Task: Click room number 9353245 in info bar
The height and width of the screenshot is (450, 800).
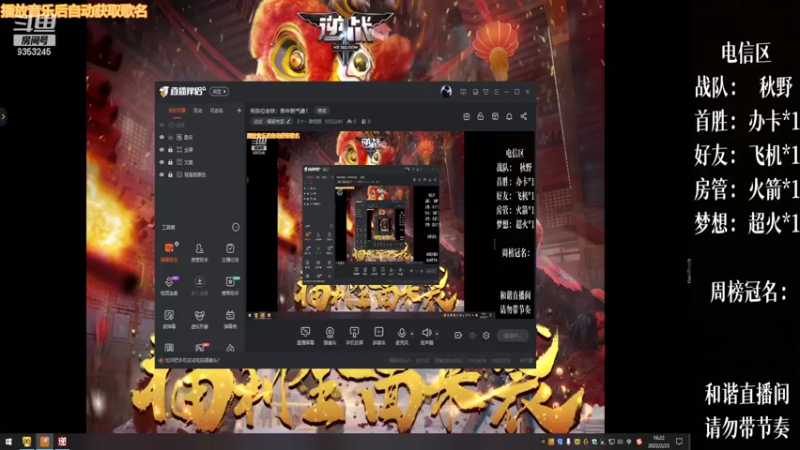Action: [x=334, y=121]
